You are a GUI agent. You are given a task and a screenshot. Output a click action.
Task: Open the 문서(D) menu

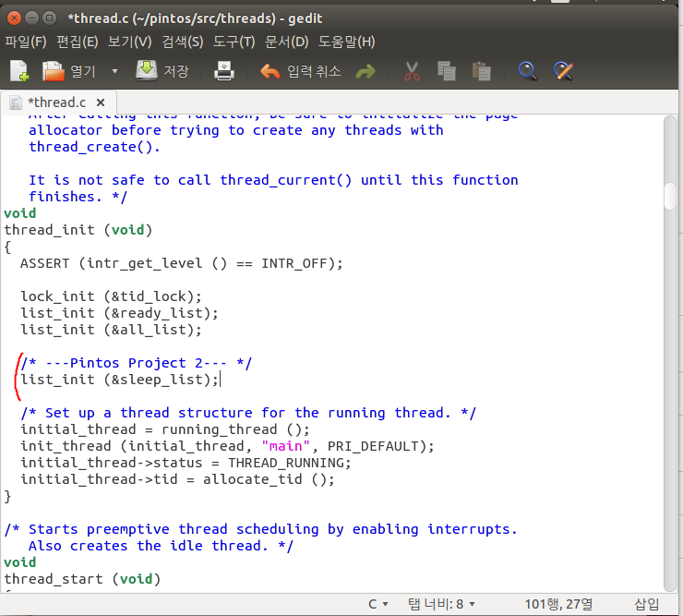tap(287, 42)
